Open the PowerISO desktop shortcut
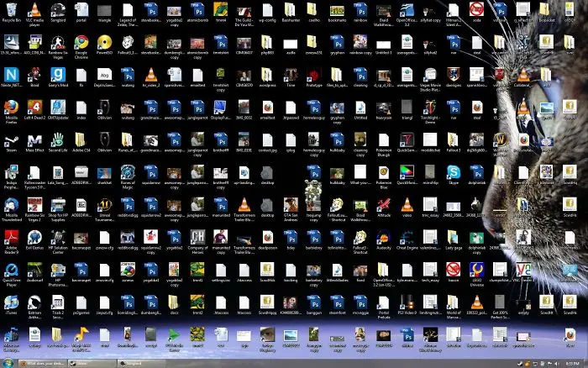 (105, 43)
